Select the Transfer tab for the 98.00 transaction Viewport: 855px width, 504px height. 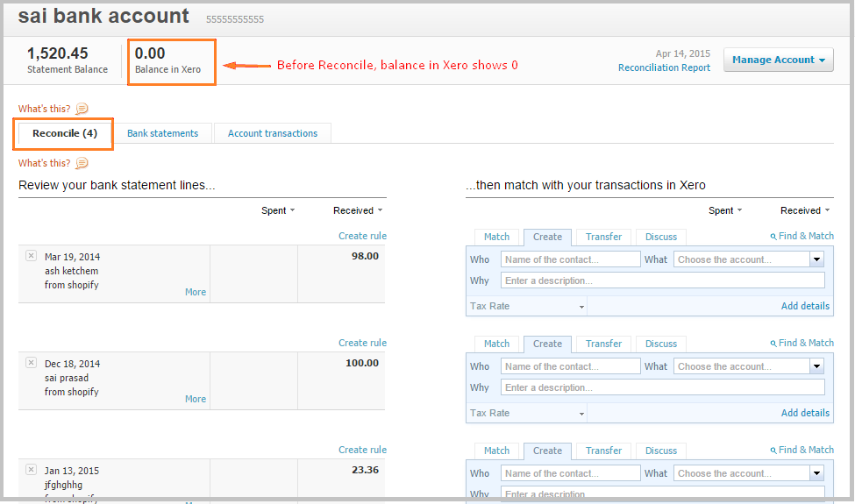pos(603,237)
